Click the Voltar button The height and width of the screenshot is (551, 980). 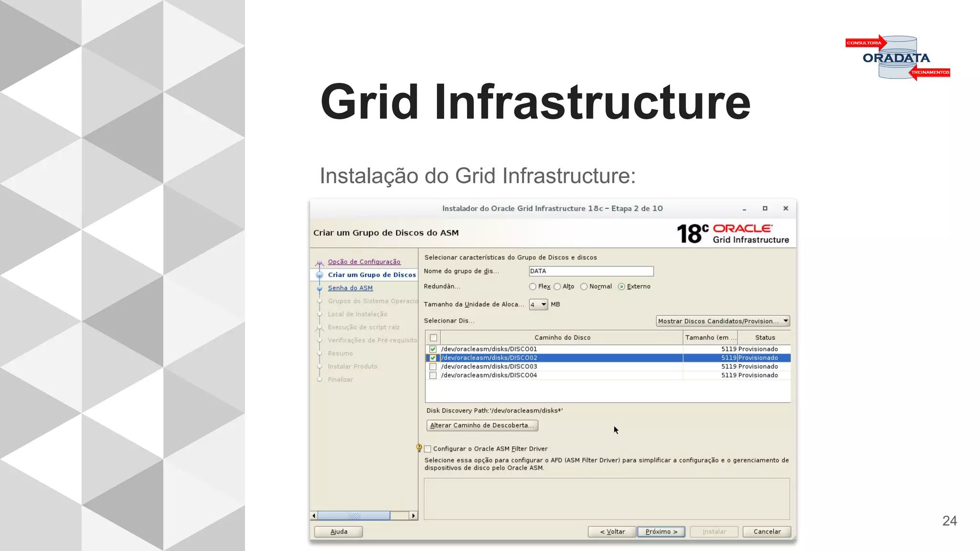(x=612, y=532)
